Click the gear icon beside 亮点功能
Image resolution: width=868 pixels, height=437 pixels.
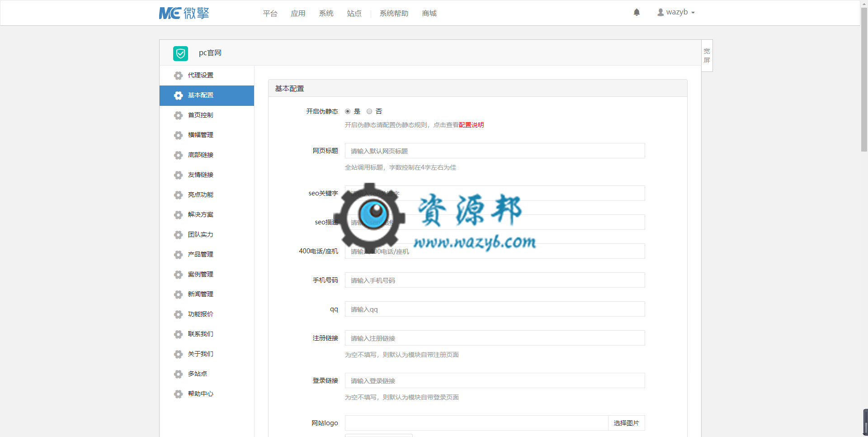pos(179,195)
